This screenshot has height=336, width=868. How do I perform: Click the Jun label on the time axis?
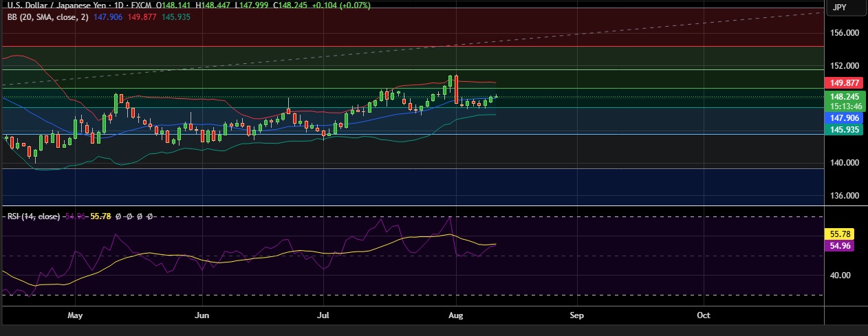click(202, 315)
